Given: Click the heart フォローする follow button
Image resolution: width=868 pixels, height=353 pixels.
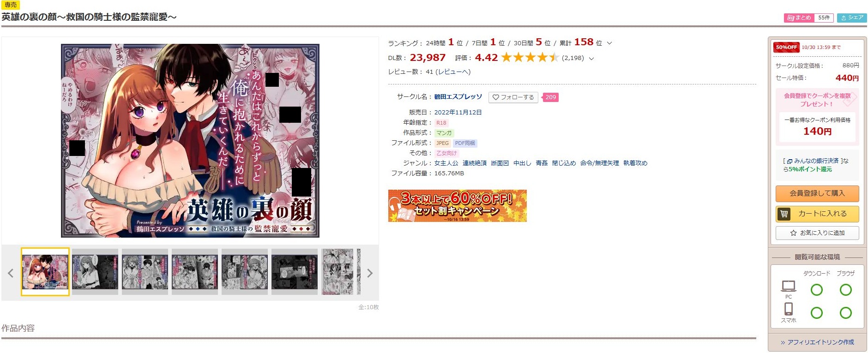Looking at the screenshot, I should (513, 97).
